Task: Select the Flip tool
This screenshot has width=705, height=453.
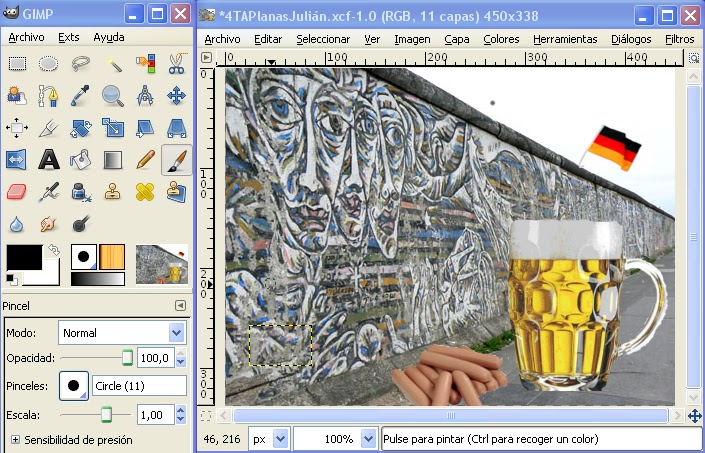Action: 17,160
